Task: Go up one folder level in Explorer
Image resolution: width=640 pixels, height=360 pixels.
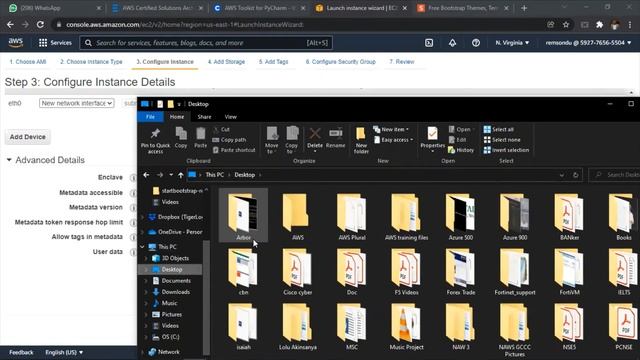Action: point(180,175)
